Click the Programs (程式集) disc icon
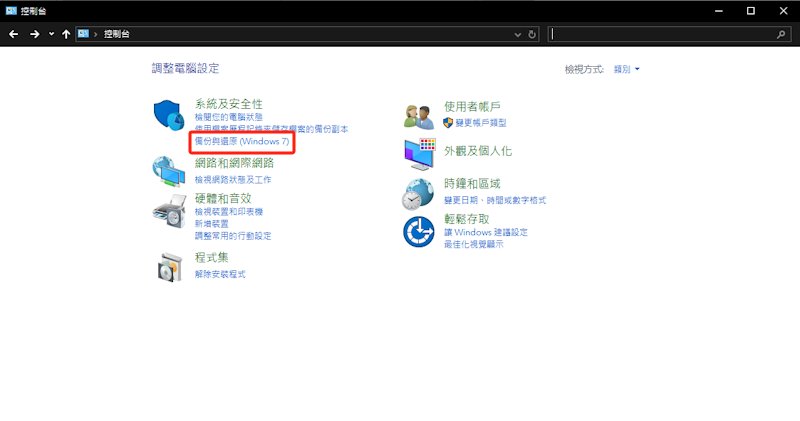800x421 pixels. pyautogui.click(x=169, y=267)
